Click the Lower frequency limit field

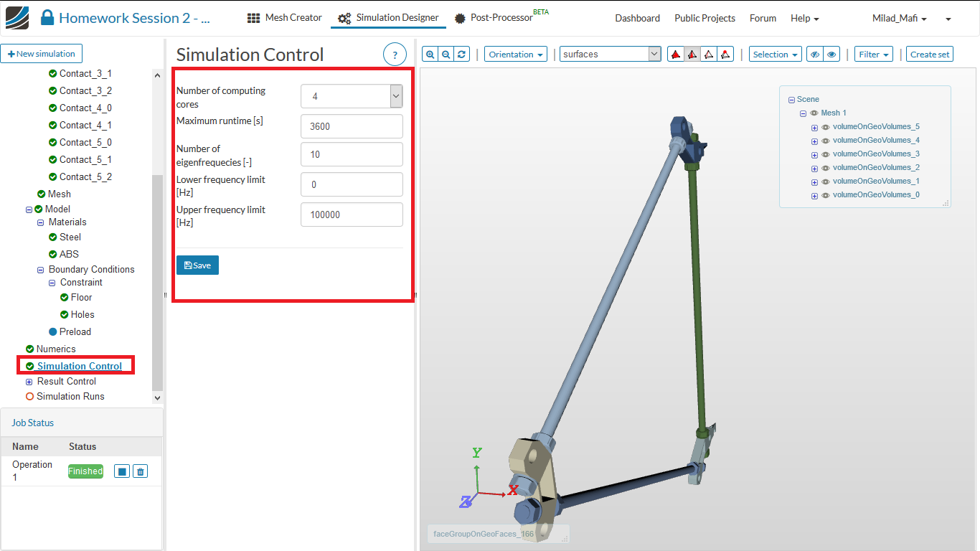pyautogui.click(x=352, y=184)
